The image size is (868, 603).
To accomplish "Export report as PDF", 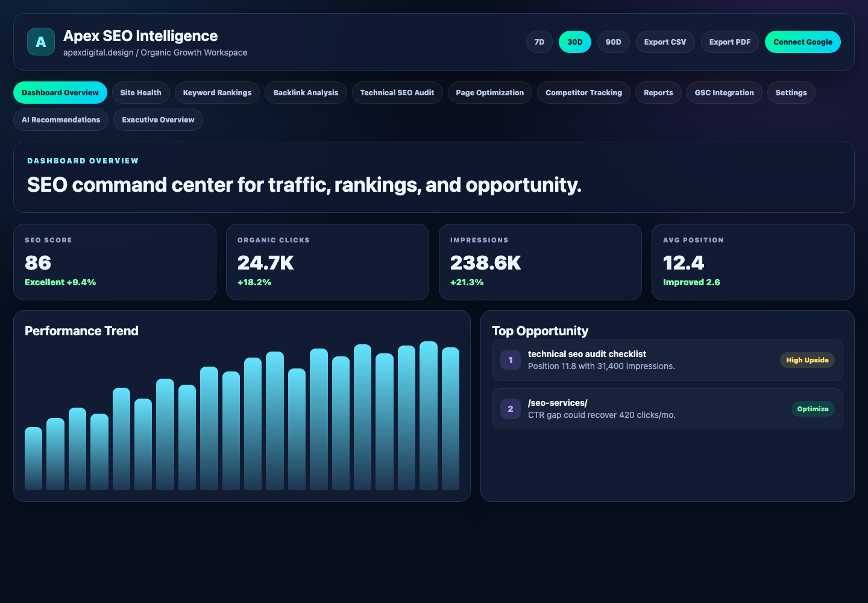I will [730, 42].
